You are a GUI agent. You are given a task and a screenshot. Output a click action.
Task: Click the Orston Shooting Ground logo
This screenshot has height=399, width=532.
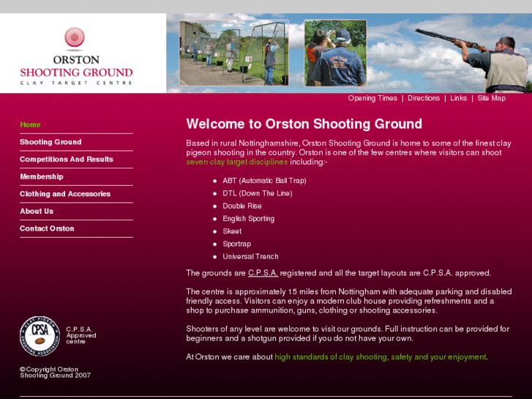click(76, 56)
